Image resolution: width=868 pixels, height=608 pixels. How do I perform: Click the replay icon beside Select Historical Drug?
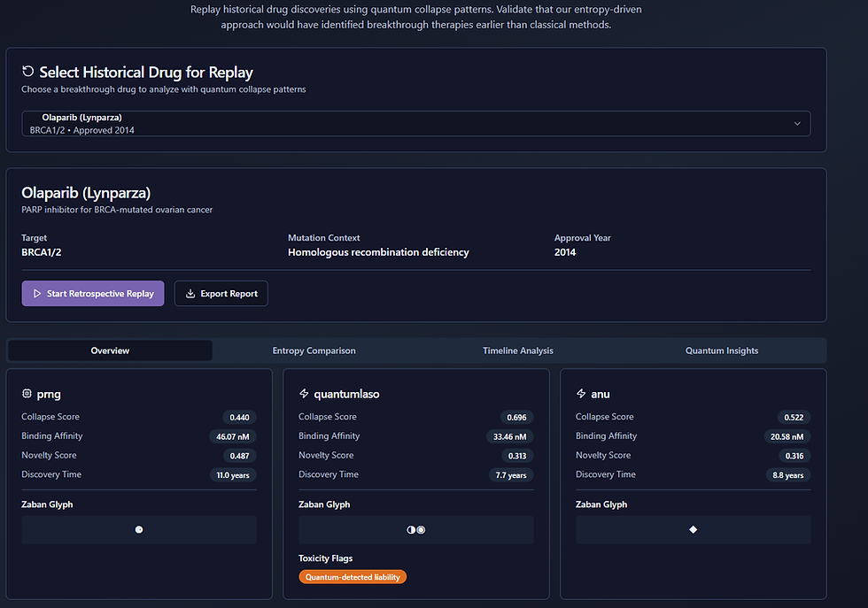click(x=27, y=72)
